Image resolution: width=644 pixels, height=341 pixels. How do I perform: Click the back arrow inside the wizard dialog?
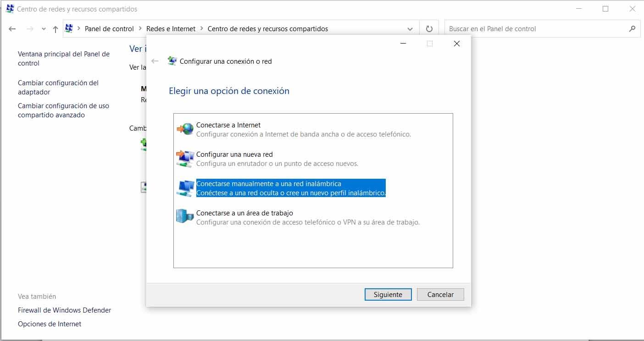155,61
